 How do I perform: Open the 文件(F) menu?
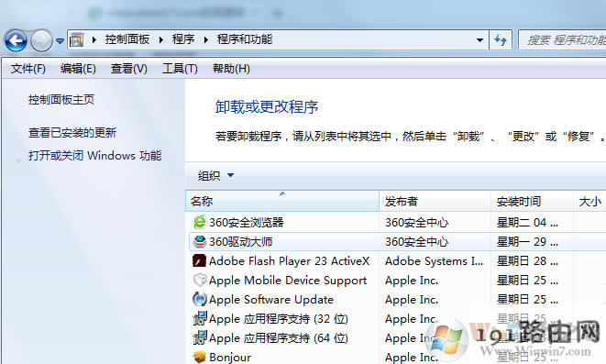28,69
